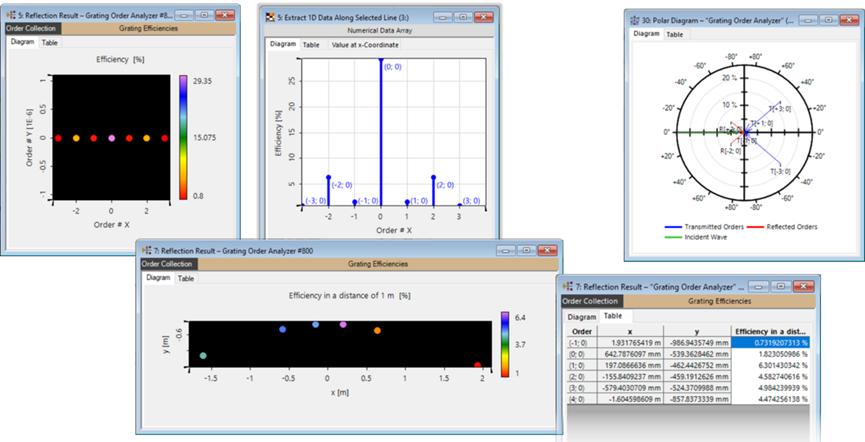
Task: Click the 'Order' column header in the table
Action: 580,330
